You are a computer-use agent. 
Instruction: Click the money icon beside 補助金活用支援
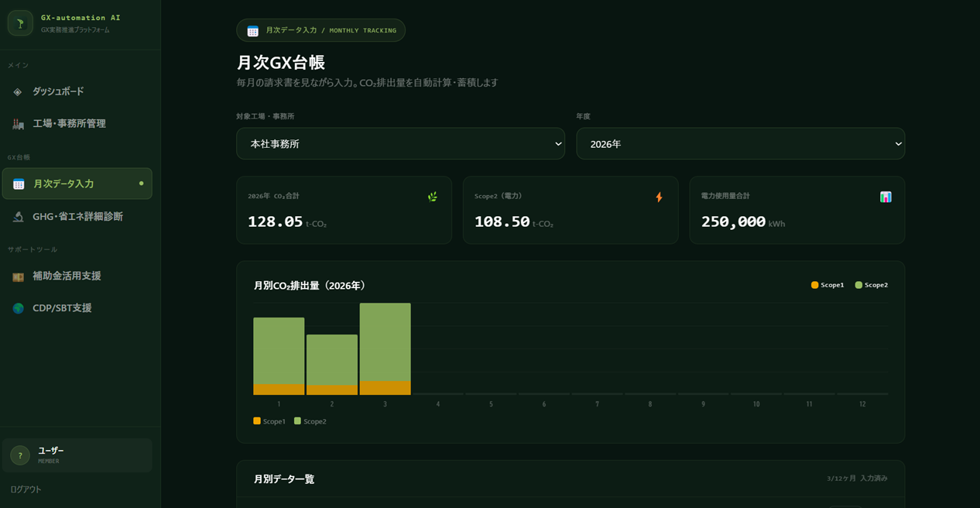point(18,276)
